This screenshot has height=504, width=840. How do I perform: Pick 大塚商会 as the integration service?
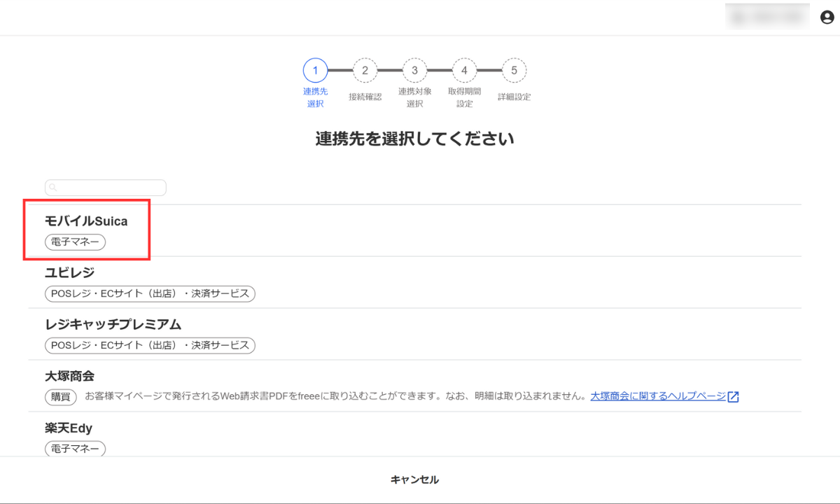(69, 376)
